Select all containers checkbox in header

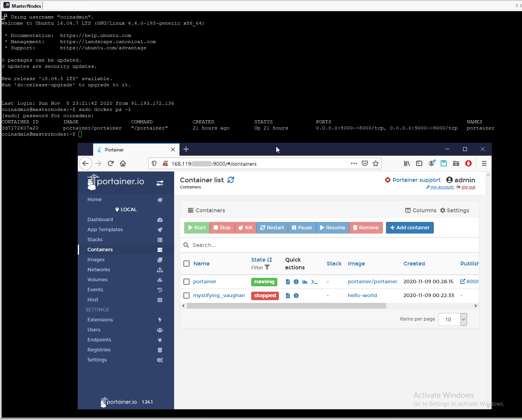click(x=186, y=264)
